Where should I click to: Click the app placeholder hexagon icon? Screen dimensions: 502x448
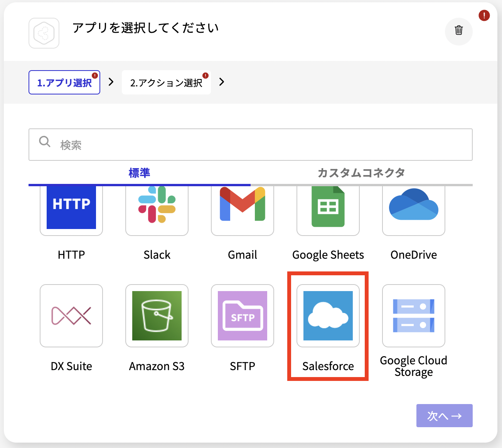point(44,33)
